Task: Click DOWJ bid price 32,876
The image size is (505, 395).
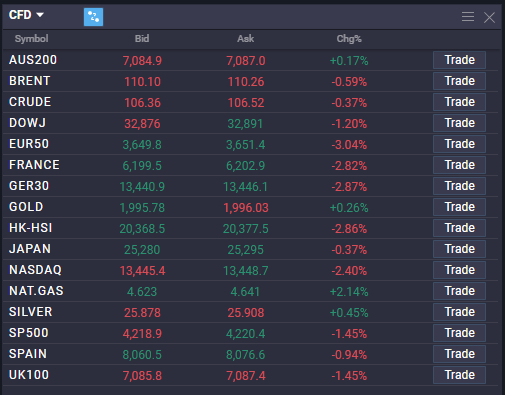Action: point(142,124)
